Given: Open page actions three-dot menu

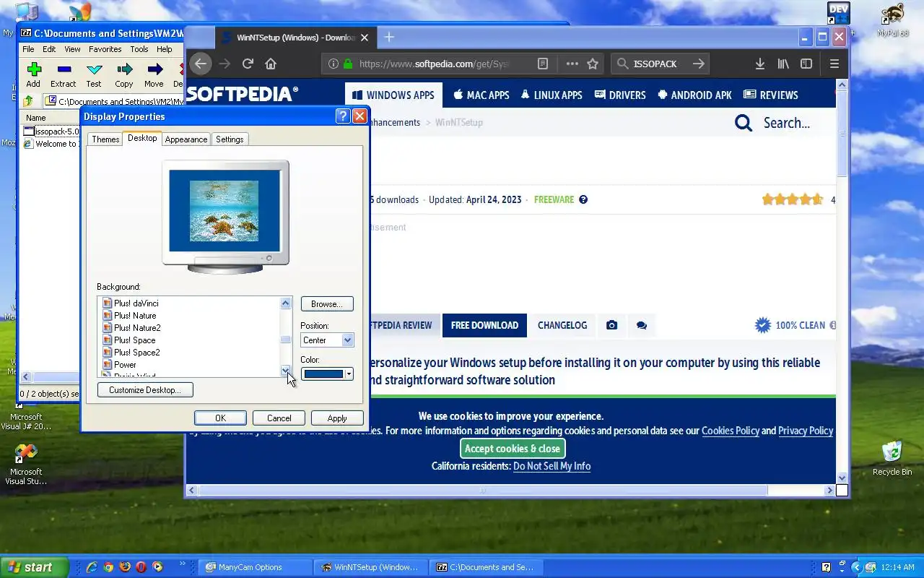Looking at the screenshot, I should pos(572,64).
